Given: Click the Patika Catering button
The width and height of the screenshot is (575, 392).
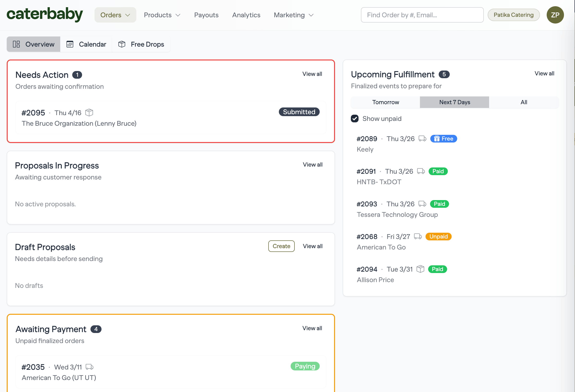Looking at the screenshot, I should [x=514, y=15].
